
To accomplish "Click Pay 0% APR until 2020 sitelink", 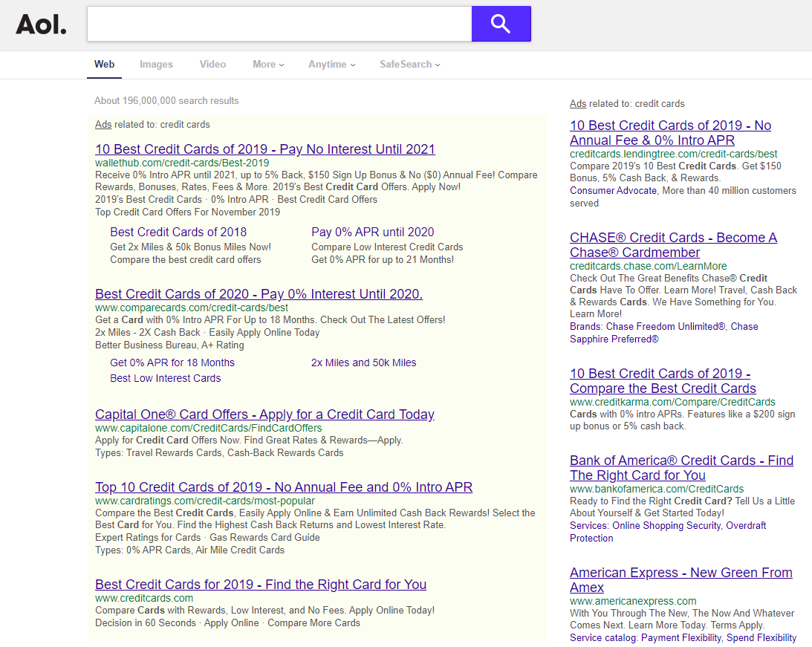I will (372, 232).
